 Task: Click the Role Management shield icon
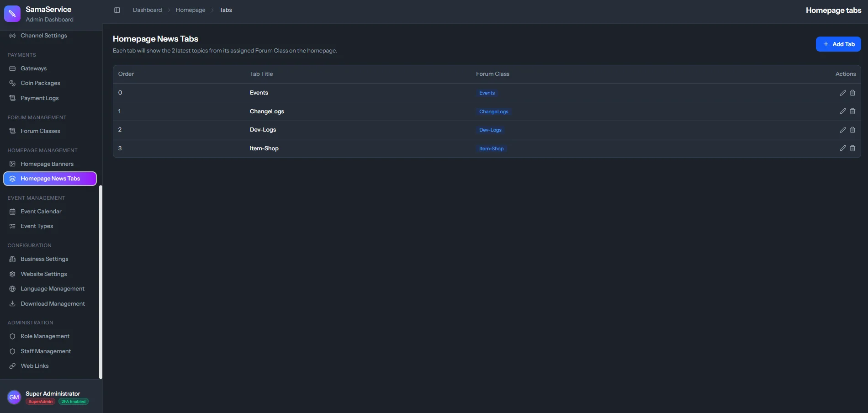coord(12,336)
